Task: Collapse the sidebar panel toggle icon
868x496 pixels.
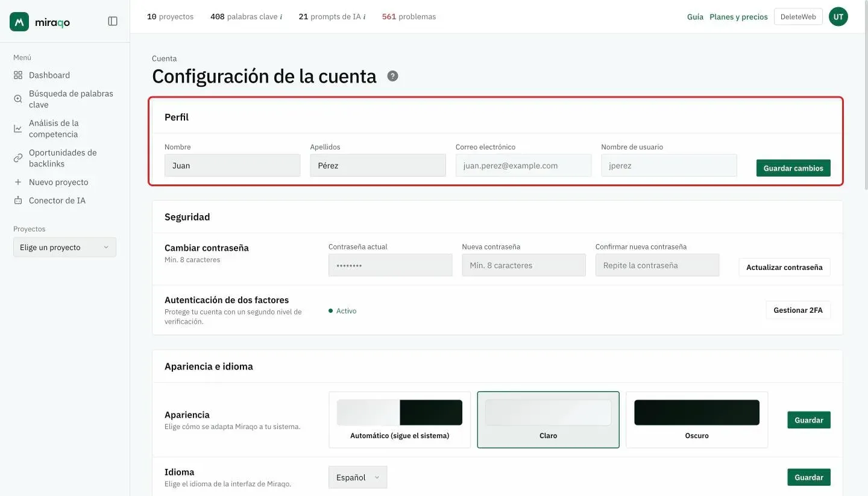Action: (113, 21)
